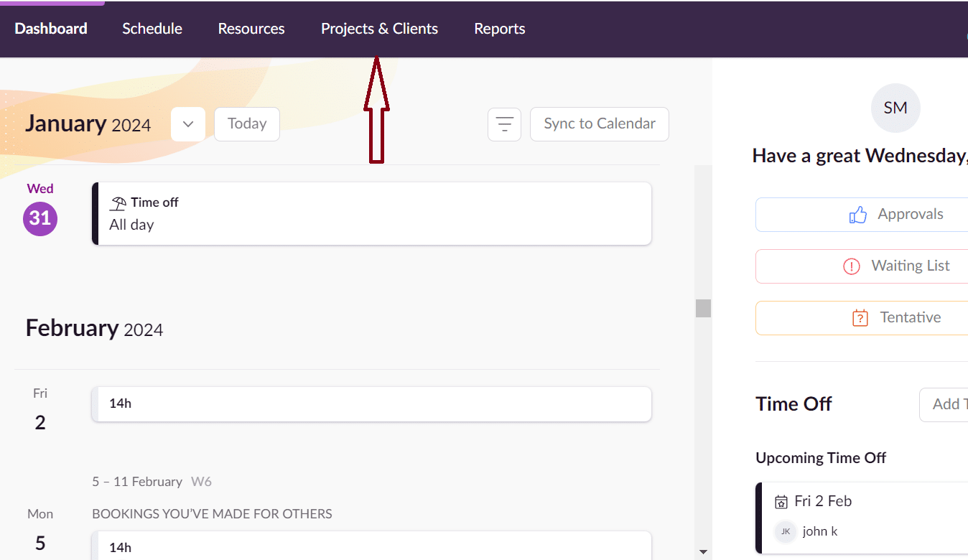
Task: Select the Wed 31 date badge
Action: [40, 218]
